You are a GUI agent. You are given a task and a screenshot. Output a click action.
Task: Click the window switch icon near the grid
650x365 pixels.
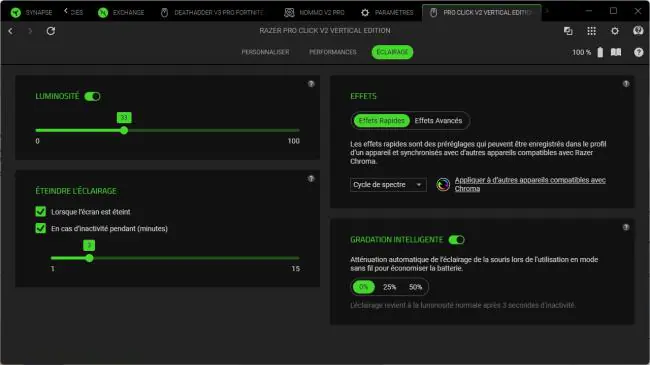click(568, 31)
